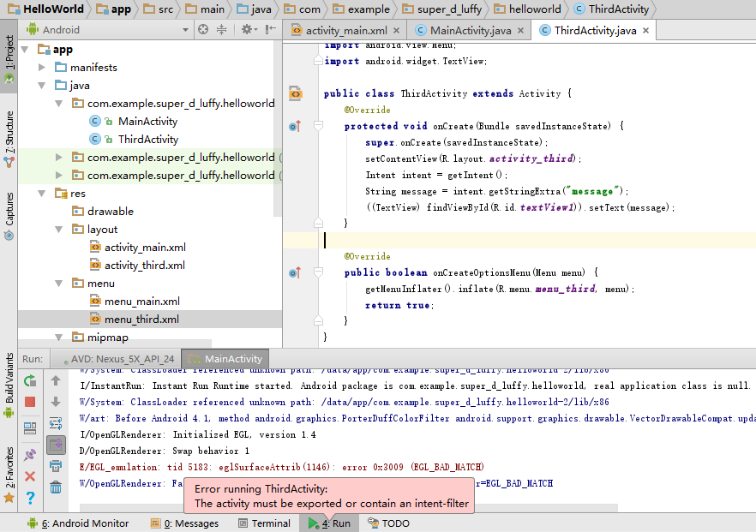
Task: Expand the manifests folder
Action: coord(42,67)
